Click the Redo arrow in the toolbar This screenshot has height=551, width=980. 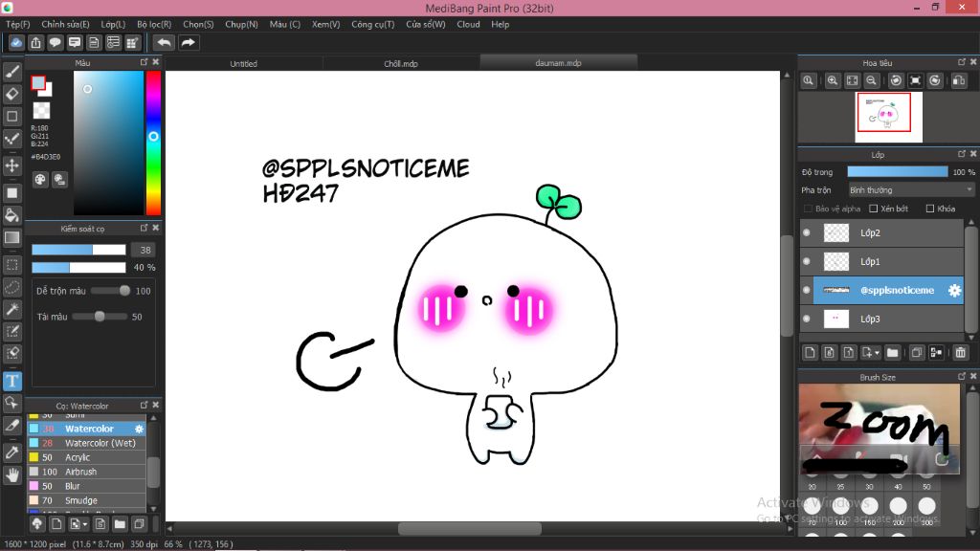pyautogui.click(x=188, y=42)
